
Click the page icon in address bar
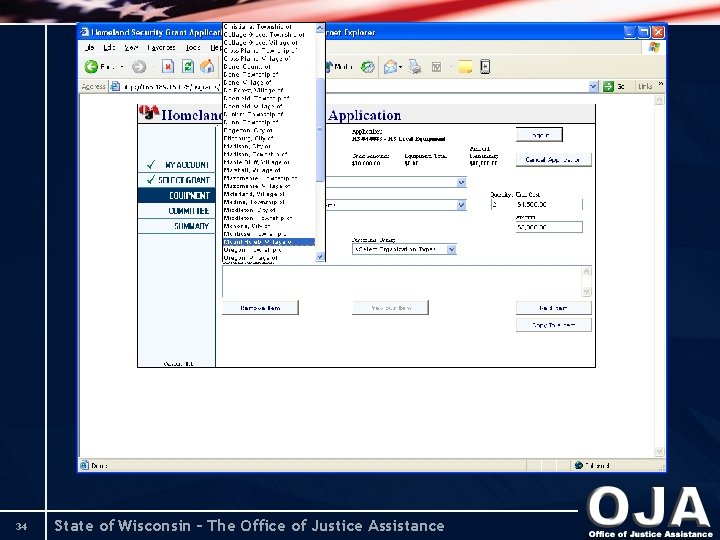click(115, 86)
